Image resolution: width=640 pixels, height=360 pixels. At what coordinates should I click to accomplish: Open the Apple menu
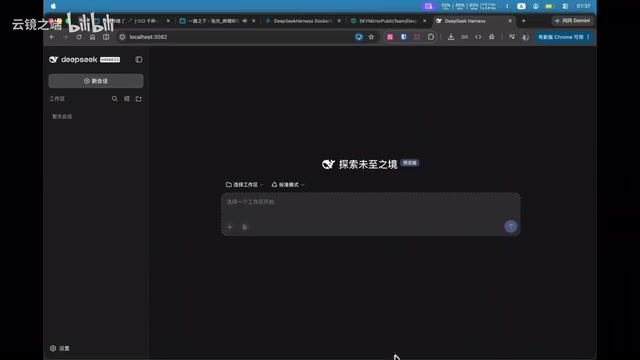click(53, 6)
